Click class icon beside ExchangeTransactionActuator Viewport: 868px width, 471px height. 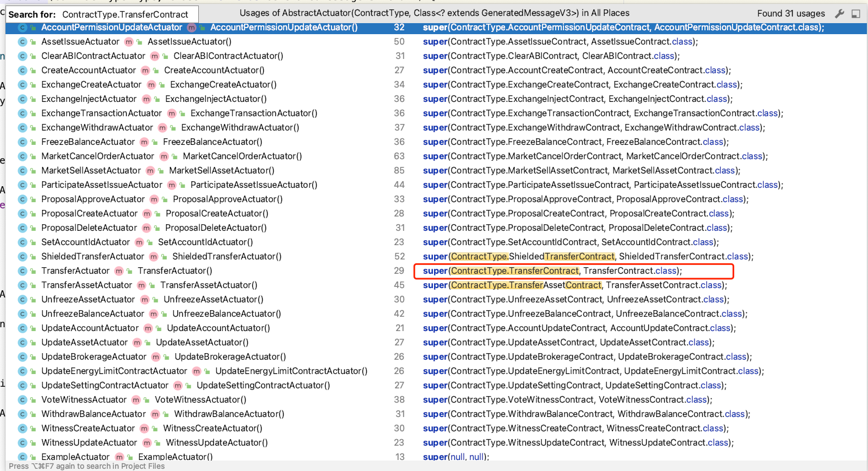point(23,113)
